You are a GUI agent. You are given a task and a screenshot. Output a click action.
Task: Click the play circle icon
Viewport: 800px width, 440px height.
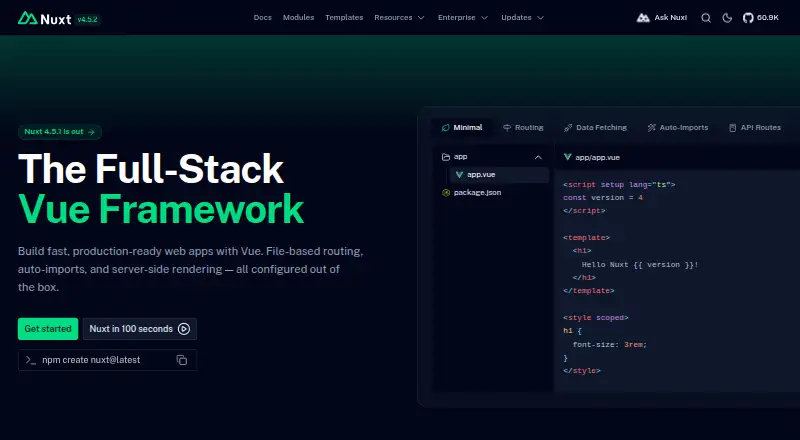pos(184,329)
